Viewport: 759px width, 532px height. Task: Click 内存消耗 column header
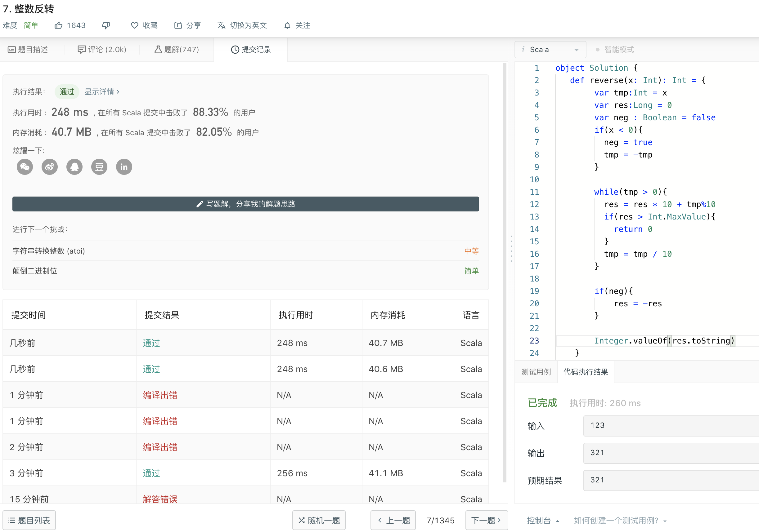coord(388,315)
